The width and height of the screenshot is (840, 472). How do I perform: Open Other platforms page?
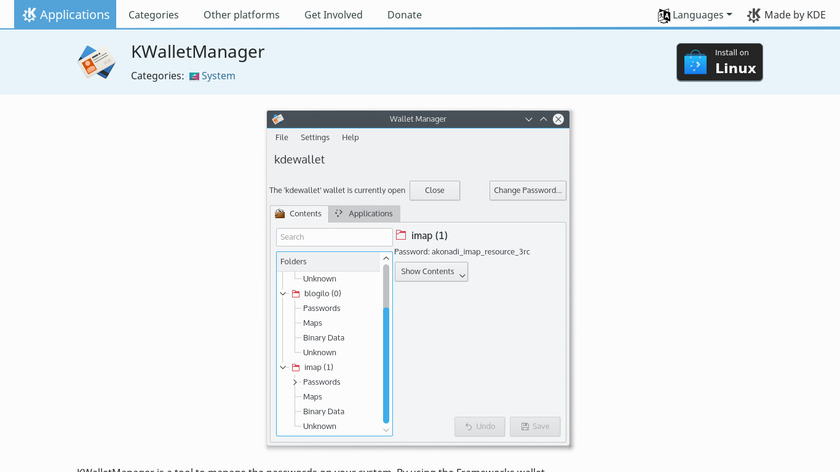[x=241, y=14]
